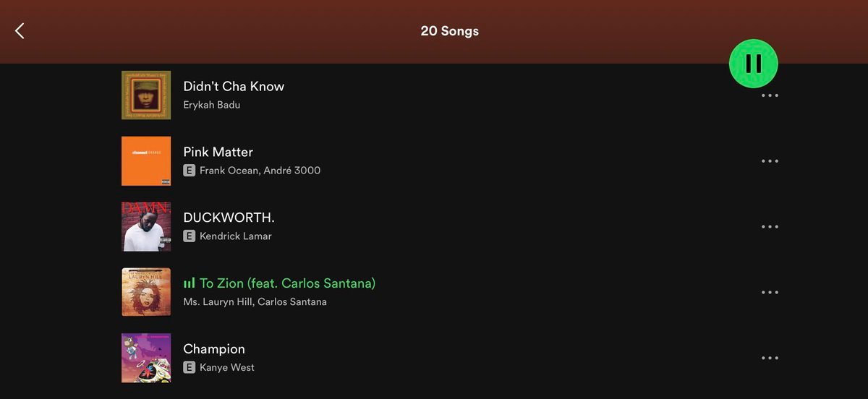Open more options for Didn't Cha Know

[770, 95]
